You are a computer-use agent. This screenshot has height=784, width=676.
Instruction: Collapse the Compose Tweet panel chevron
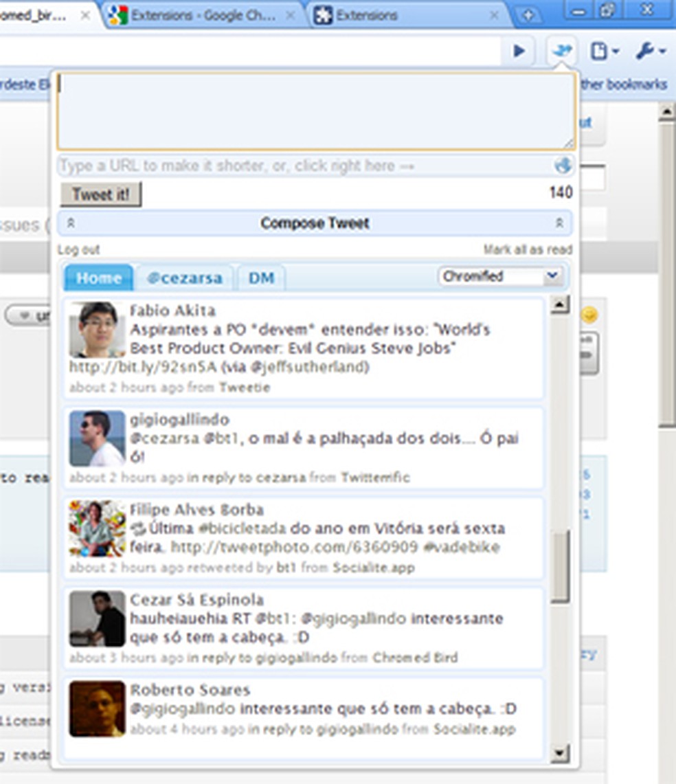(x=559, y=223)
